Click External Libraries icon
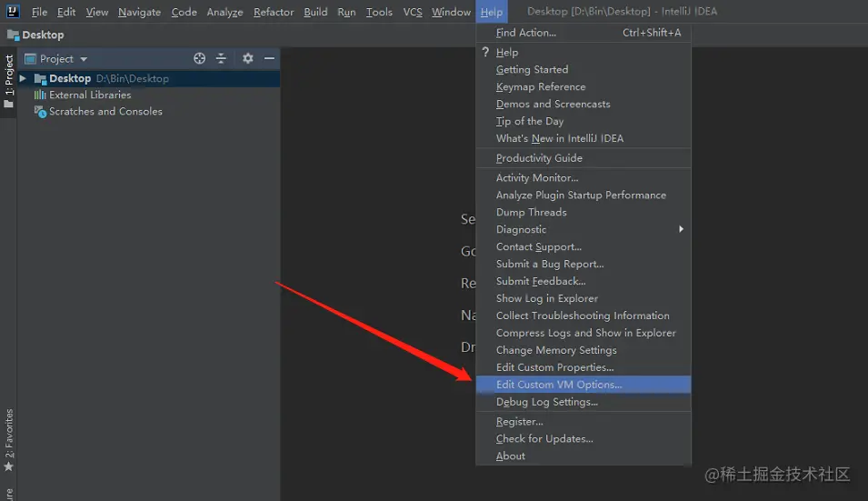Screen dimensions: 868x501 40,95
